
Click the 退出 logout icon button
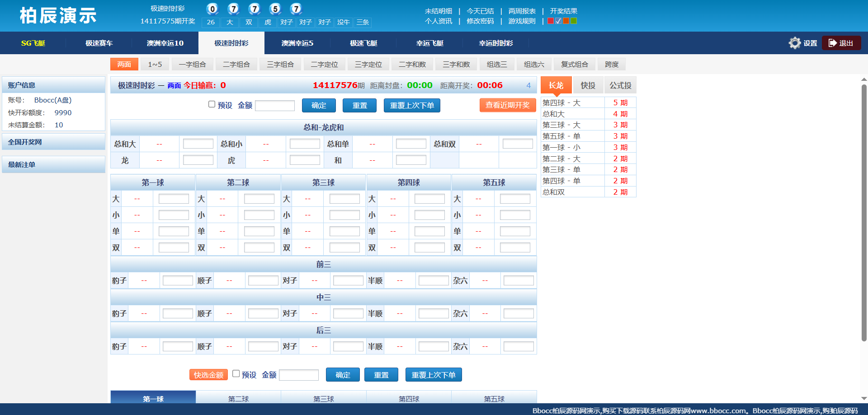[841, 43]
